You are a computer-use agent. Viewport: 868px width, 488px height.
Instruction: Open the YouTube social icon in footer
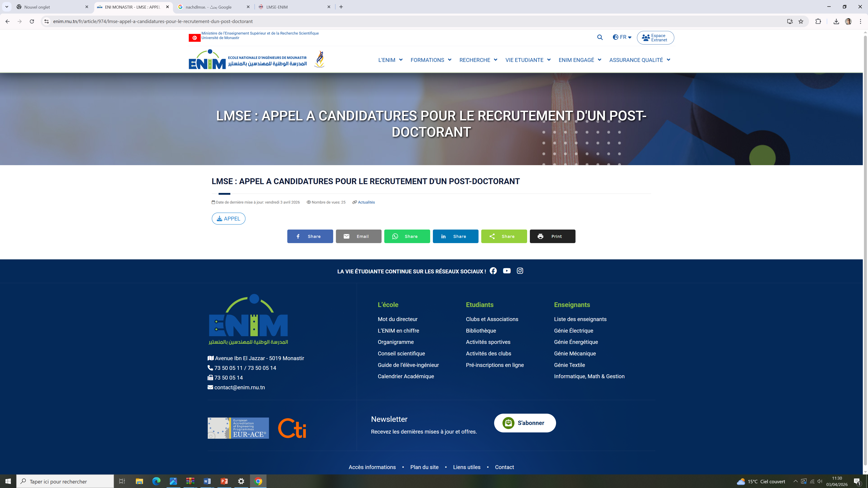click(x=506, y=271)
